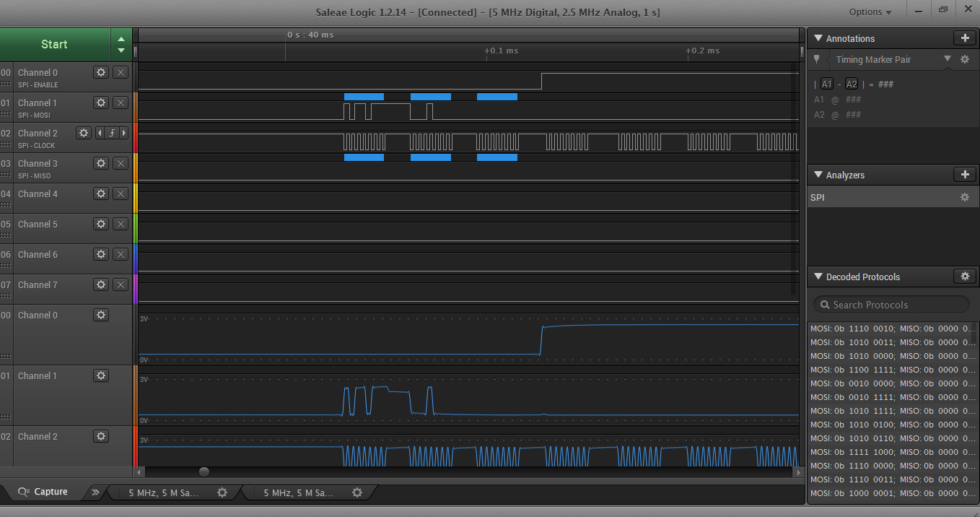Click the X trigger button on Channel 6
Image resolution: width=980 pixels, height=517 pixels.
point(121,254)
